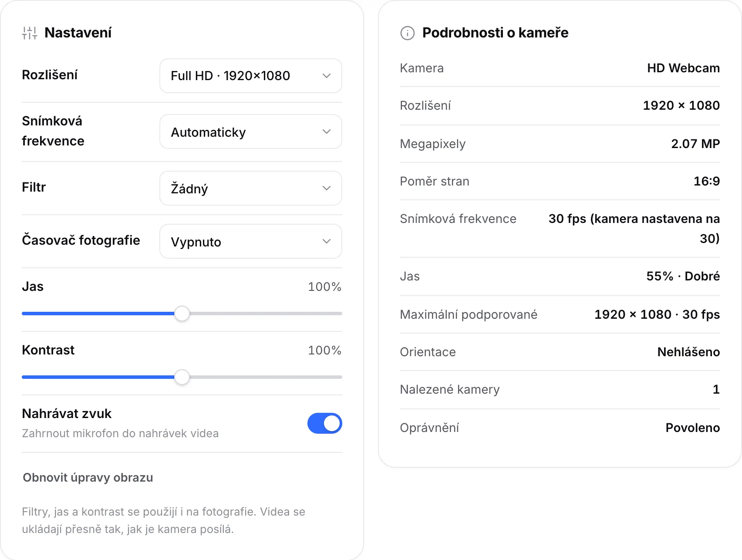Click the Jas 100% value
This screenshot has width=742, height=560.
(324, 287)
